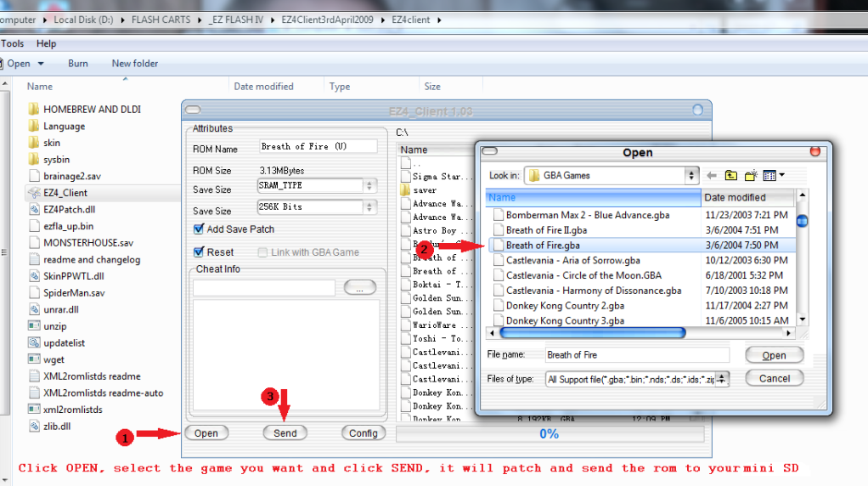
Task: Click Burn in Explorer toolbar
Action: 78,63
